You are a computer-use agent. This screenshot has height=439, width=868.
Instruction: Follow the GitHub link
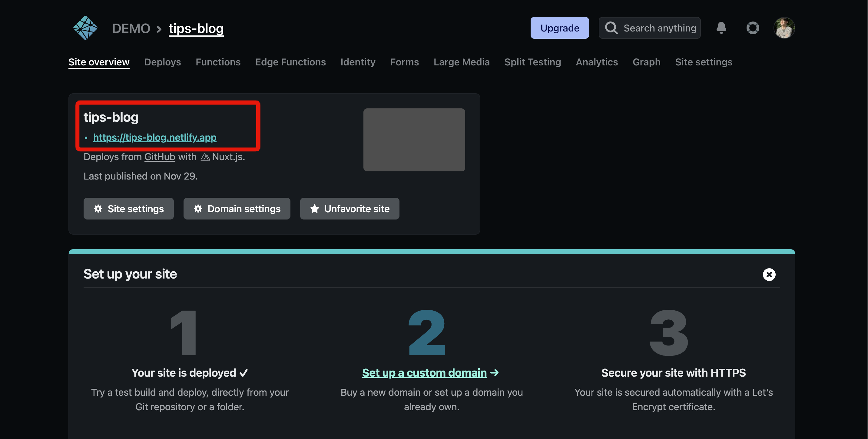tap(160, 157)
